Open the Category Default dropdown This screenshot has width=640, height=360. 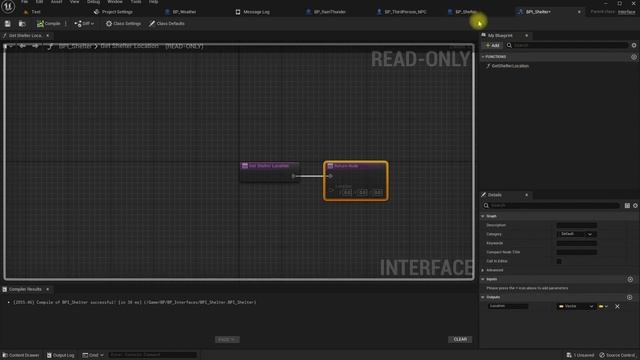[576, 234]
